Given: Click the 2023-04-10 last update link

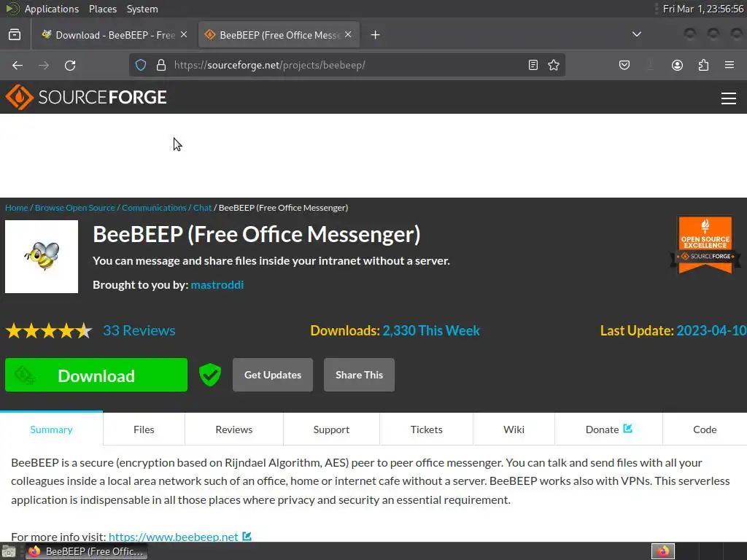Looking at the screenshot, I should [x=711, y=330].
